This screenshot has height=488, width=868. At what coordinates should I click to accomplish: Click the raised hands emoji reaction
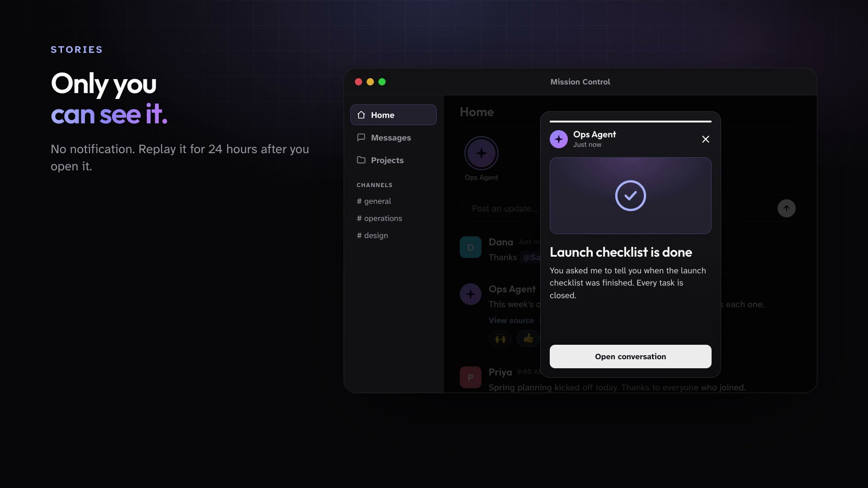click(500, 338)
